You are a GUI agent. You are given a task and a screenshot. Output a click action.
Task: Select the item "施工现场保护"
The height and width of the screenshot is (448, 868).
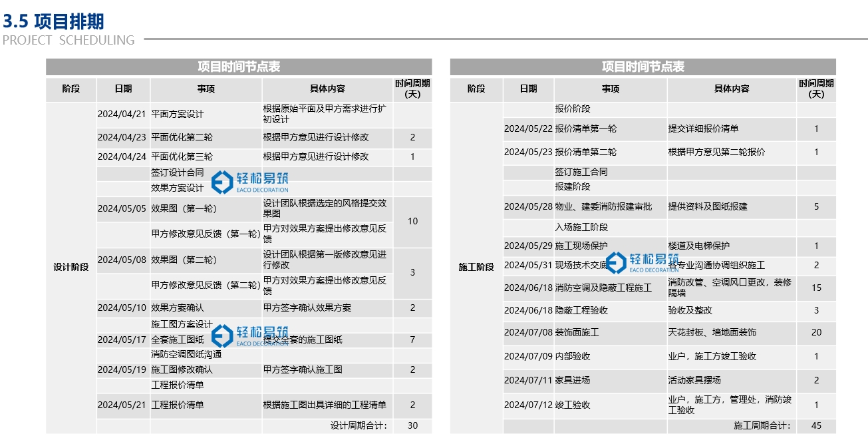pos(581,246)
